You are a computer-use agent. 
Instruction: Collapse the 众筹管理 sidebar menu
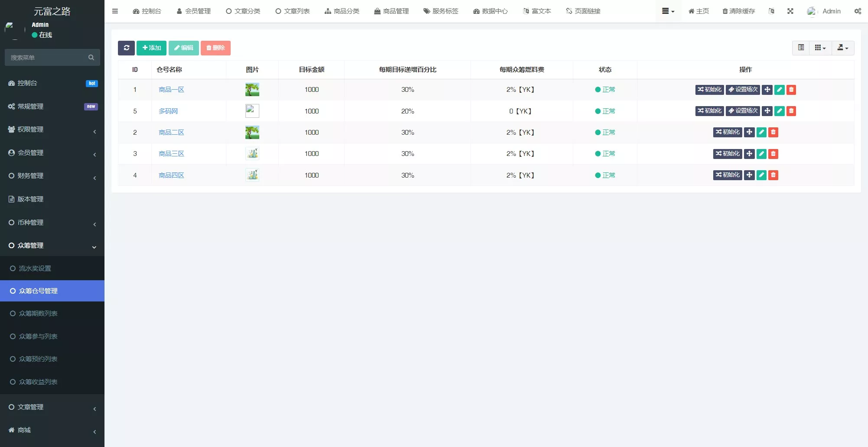tap(52, 246)
